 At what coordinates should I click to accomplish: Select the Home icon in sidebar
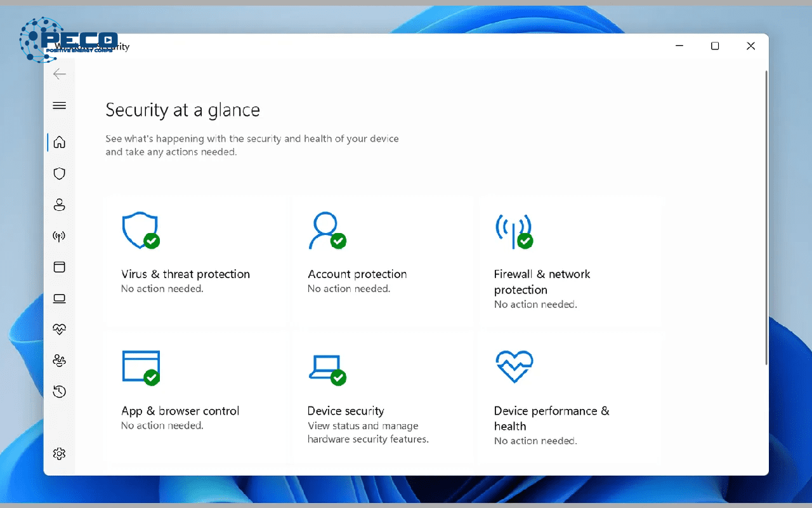[x=60, y=142]
